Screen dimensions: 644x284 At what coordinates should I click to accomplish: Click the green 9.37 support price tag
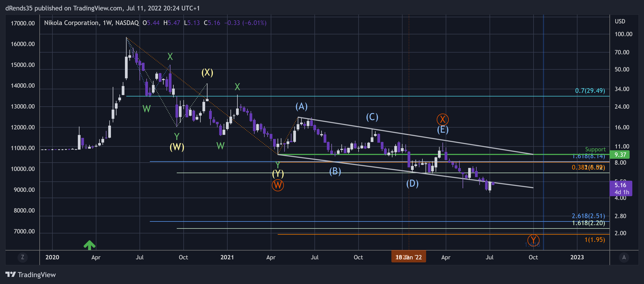(620, 155)
